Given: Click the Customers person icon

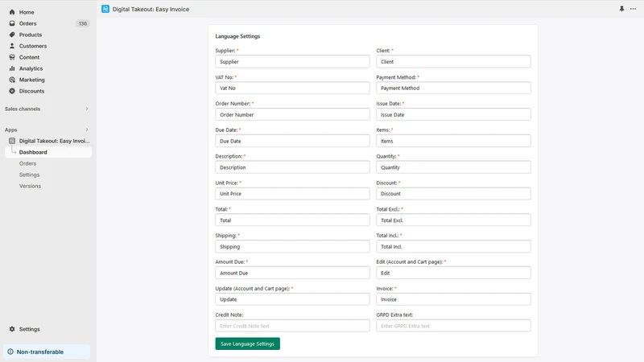Looking at the screenshot, I should click(12, 46).
